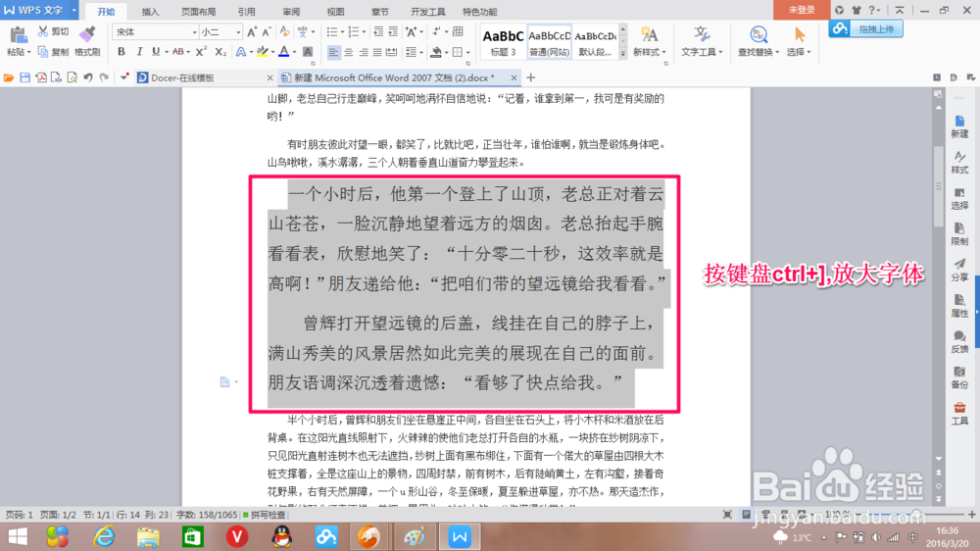Switch to the Page Layout (页面布局) tab
Viewport: 980px width, 551px height.
199,12
